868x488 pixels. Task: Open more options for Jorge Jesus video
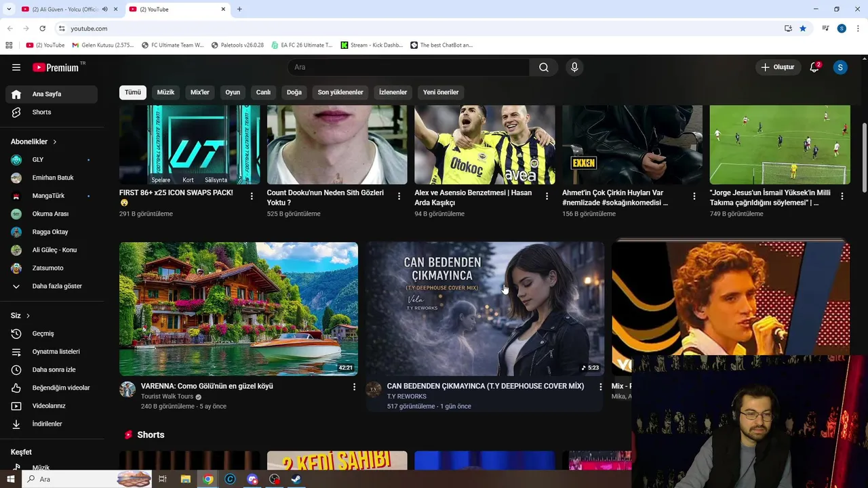pyautogui.click(x=842, y=196)
